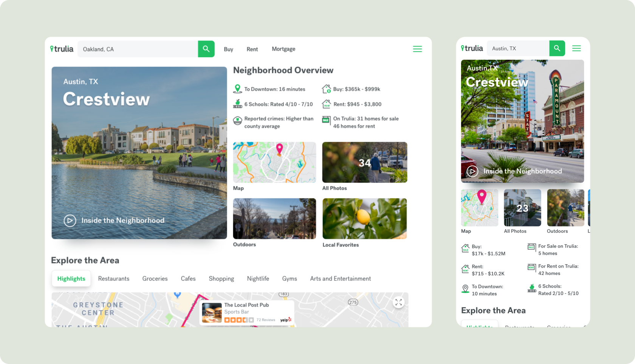Click the Sale sign icon near 31 homes for sale

[325, 120]
